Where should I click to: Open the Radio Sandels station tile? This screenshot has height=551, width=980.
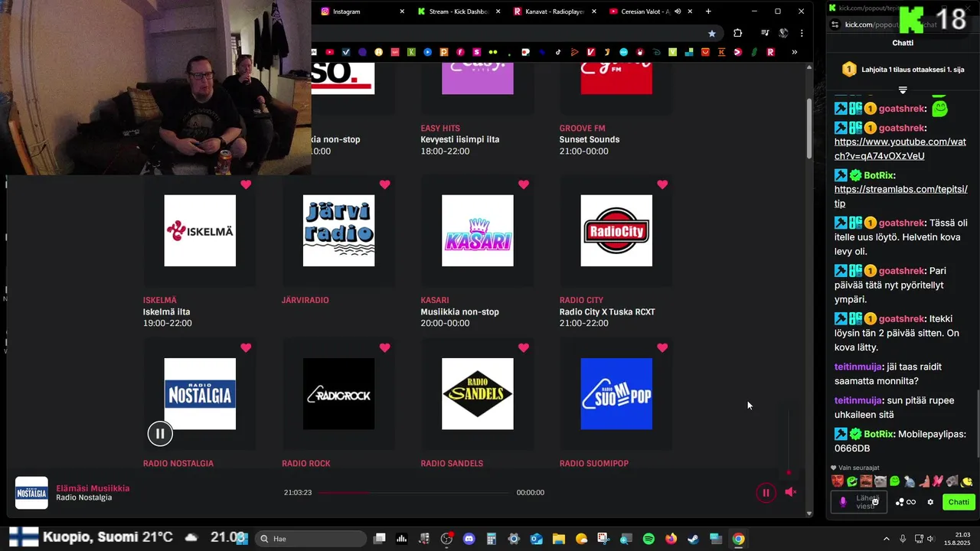point(478,393)
